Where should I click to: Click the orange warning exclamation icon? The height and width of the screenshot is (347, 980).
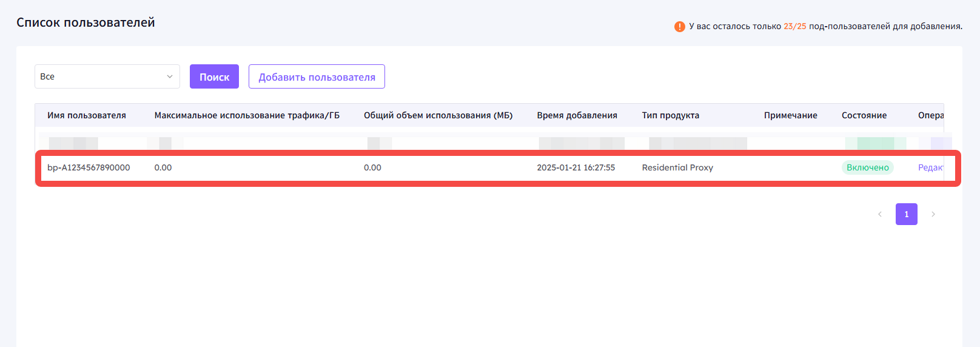click(679, 27)
